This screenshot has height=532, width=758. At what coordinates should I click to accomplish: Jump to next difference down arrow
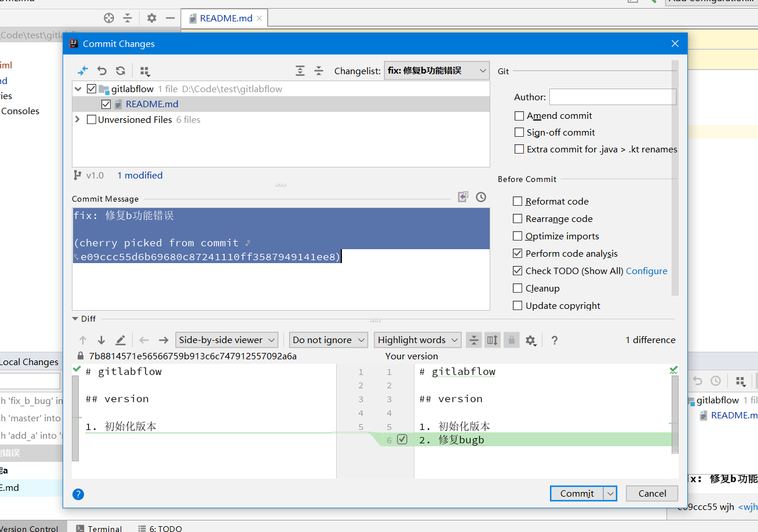101,340
